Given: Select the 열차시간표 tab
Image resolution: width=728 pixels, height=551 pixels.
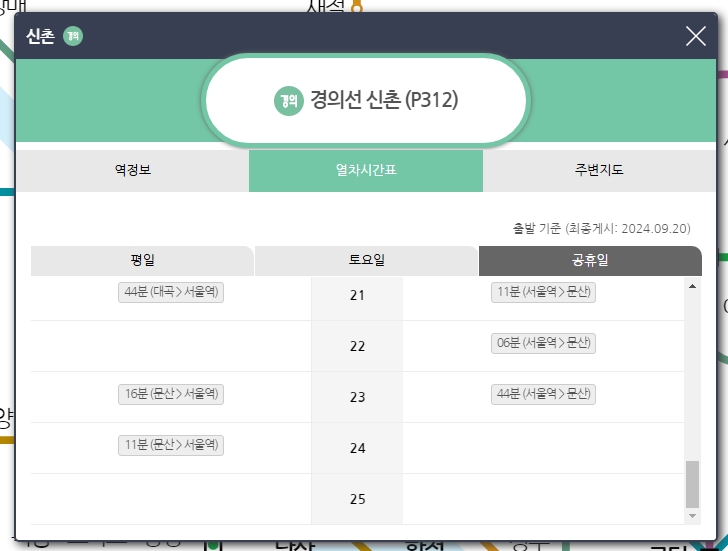Looking at the screenshot, I should (x=366, y=170).
